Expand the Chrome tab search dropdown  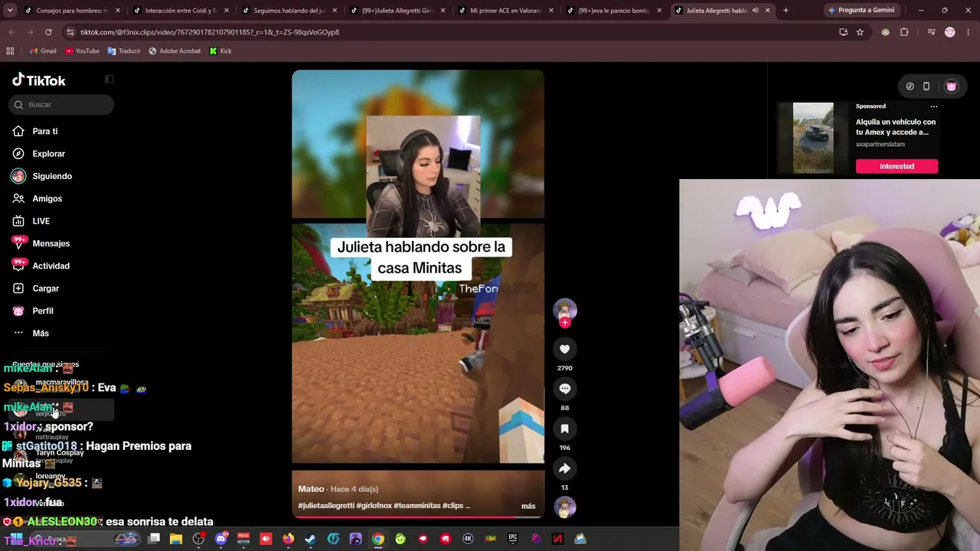click(x=11, y=11)
